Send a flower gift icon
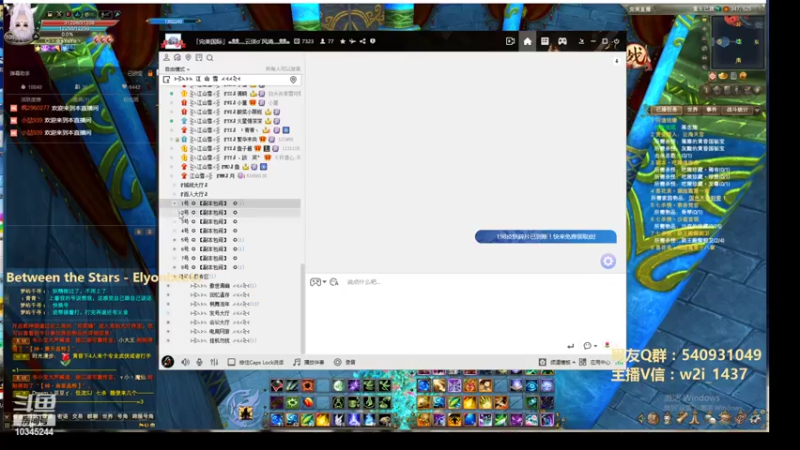The width and height of the screenshot is (800, 450). point(607,345)
